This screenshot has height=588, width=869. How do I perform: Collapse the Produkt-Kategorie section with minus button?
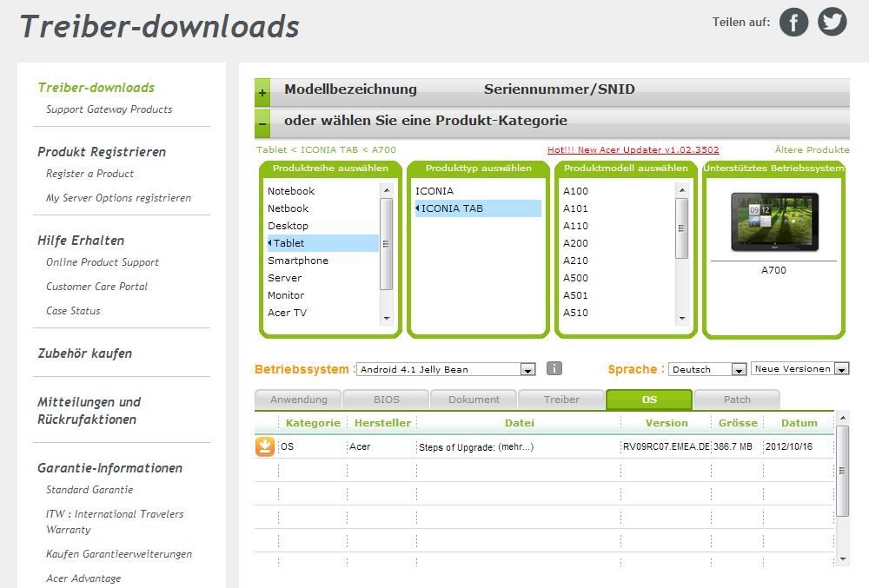[x=262, y=123]
